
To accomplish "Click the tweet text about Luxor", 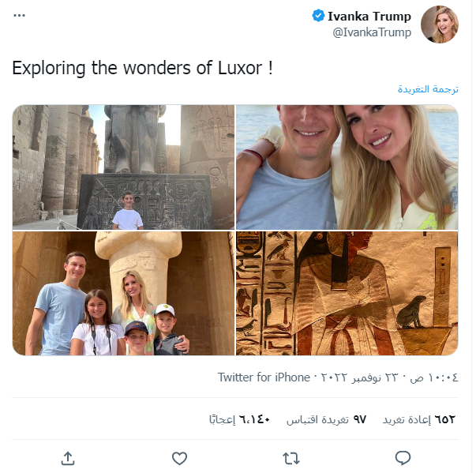I will coord(142,68).
